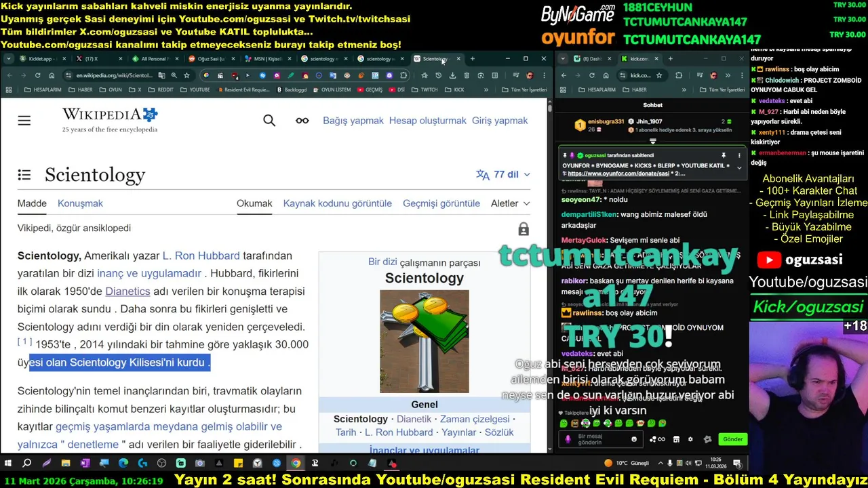This screenshot has height=488, width=868.
Task: Open the Dianetics link in article text
Action: (x=127, y=291)
